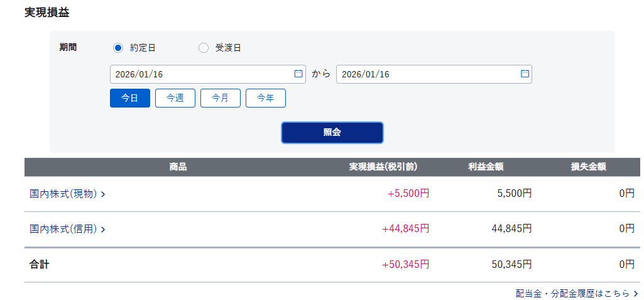Click the arrow after 配当金・分配金履歴はこちら

[x=636, y=293]
